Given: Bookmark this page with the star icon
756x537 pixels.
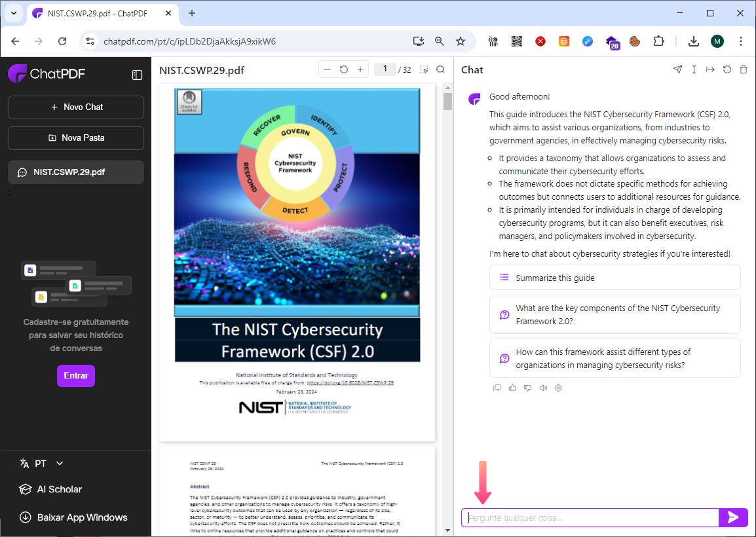Looking at the screenshot, I should coord(461,41).
